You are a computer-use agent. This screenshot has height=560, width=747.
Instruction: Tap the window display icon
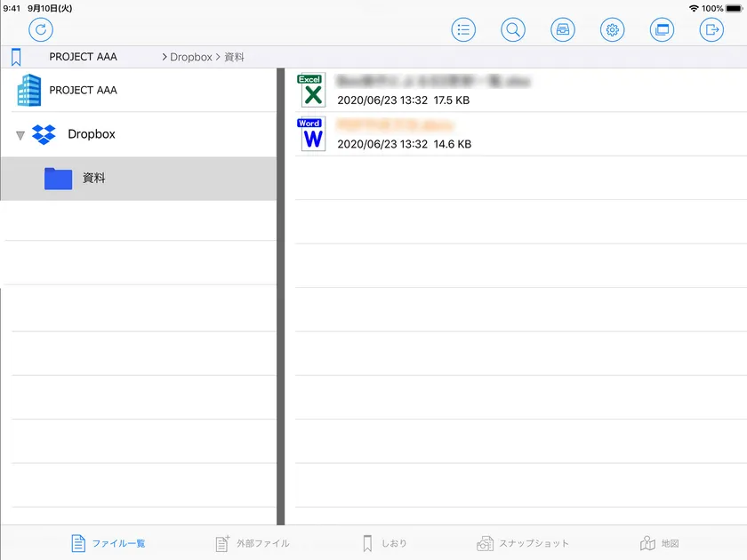(x=662, y=29)
